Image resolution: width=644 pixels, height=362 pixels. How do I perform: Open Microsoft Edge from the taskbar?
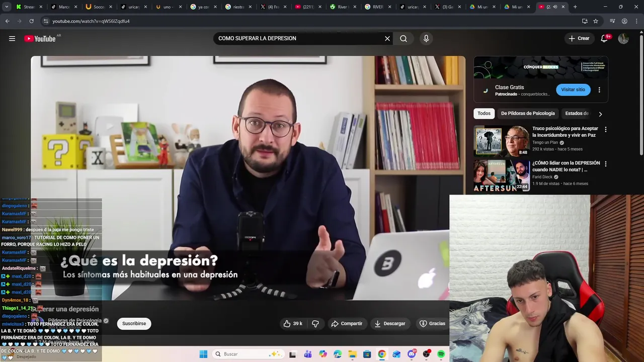tap(337, 354)
